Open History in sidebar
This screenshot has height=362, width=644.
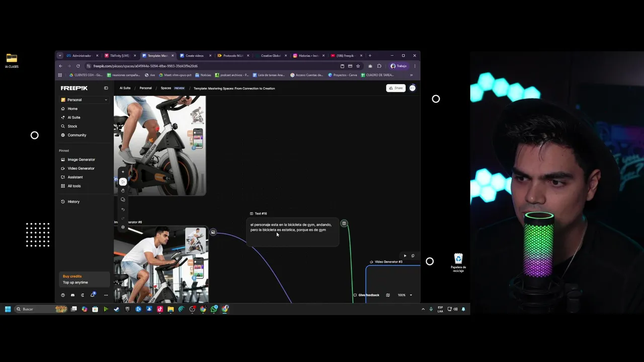(x=73, y=202)
